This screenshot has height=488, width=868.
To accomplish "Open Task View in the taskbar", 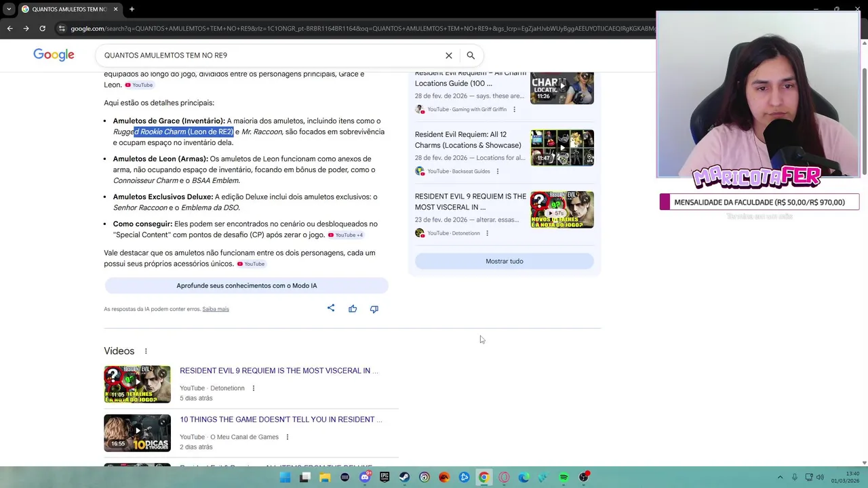I will pos(305,477).
